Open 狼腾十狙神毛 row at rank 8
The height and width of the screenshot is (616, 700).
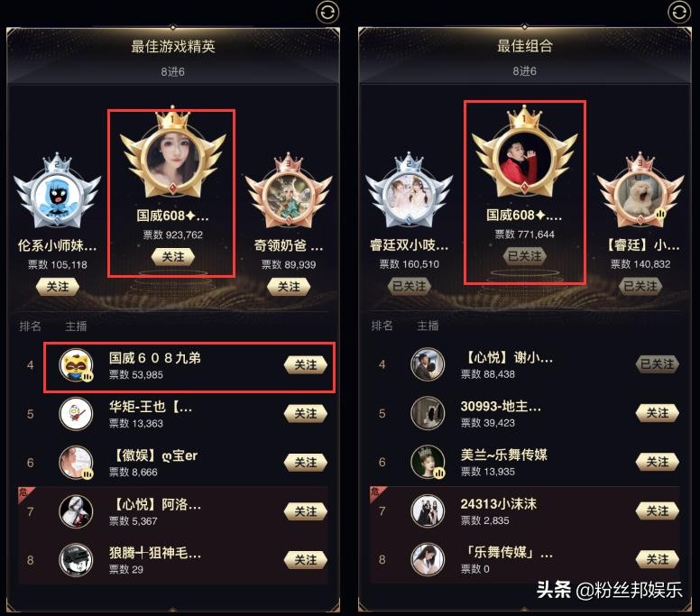tap(173, 560)
